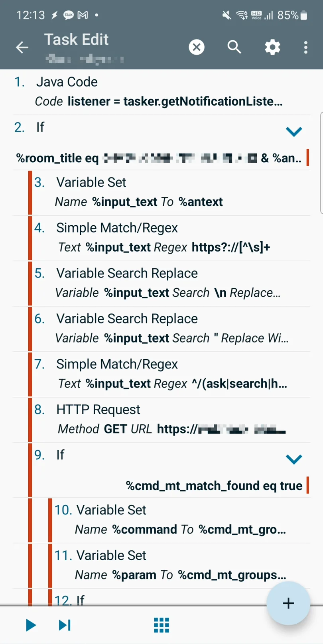Collapse the If block at step 2

(294, 131)
